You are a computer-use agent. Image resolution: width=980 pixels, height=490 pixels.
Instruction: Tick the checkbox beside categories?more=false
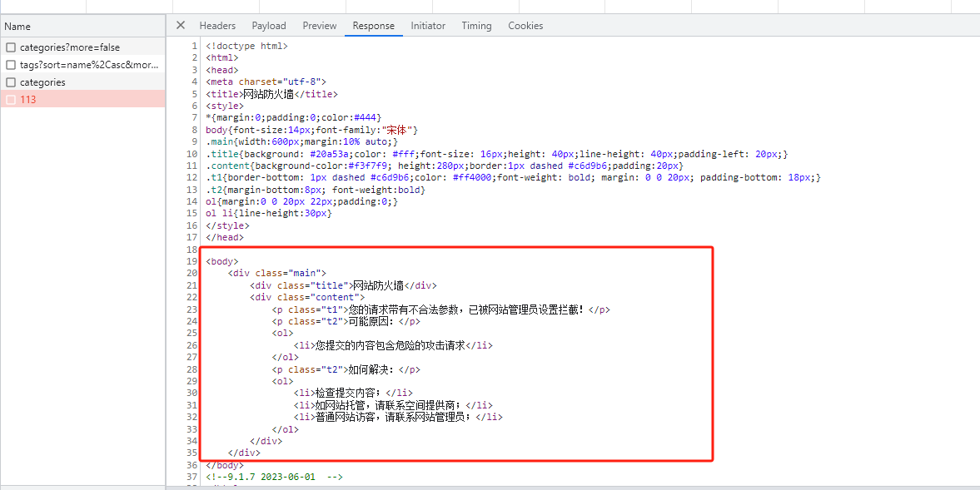click(x=11, y=47)
